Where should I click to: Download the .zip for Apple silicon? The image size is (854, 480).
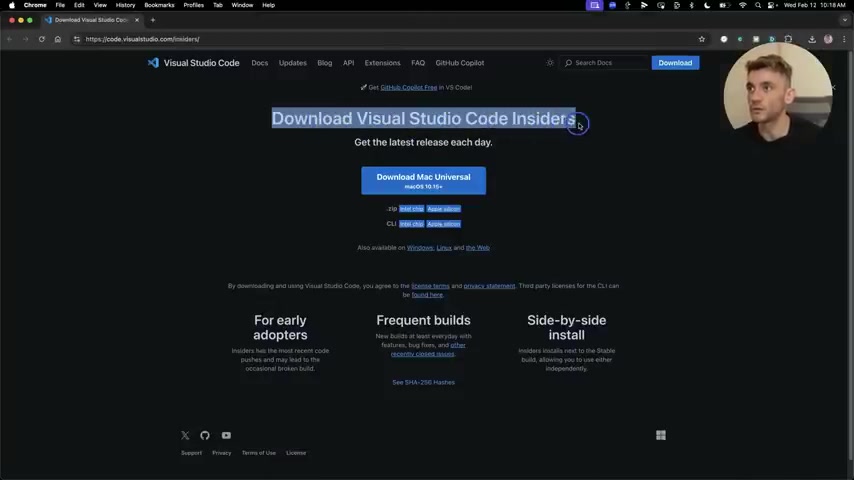tap(443, 209)
